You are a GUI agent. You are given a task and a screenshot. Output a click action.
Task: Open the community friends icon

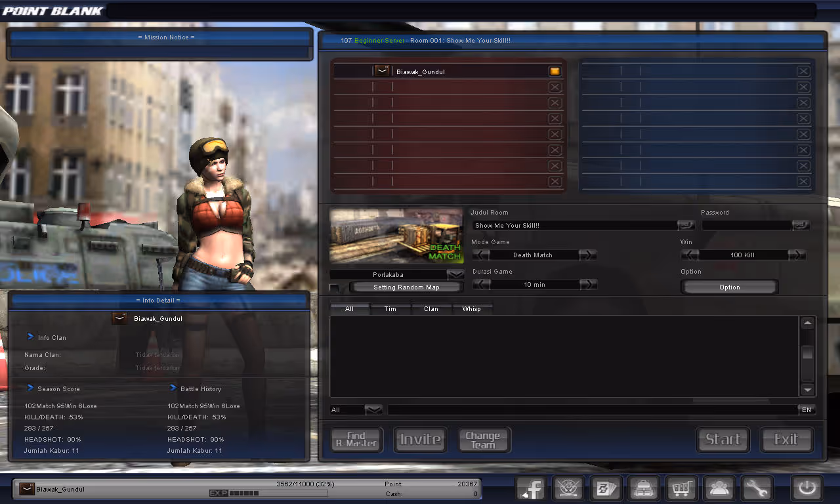tap(719, 489)
